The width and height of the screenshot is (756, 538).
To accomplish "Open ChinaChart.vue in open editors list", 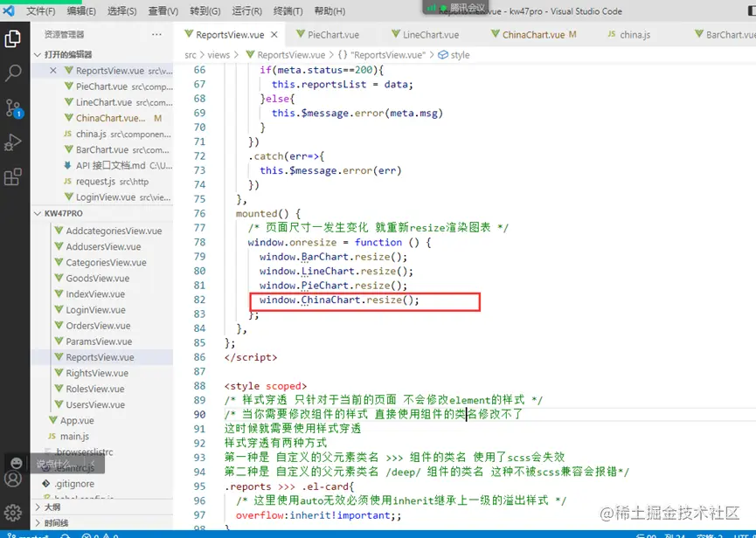I will 101,118.
